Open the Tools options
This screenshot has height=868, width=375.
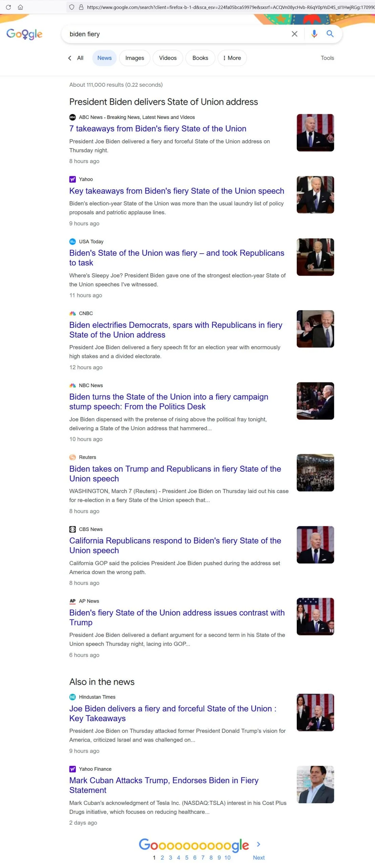pos(327,58)
